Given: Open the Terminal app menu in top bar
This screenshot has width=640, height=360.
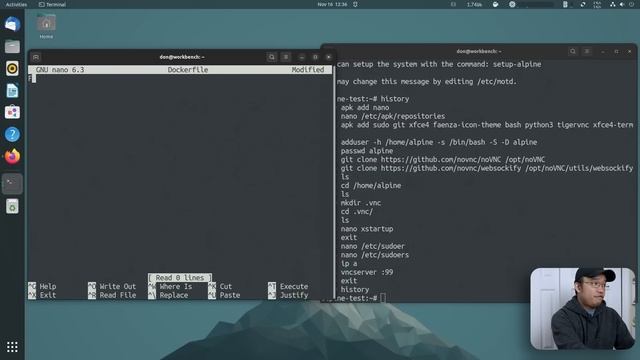Looking at the screenshot, I should (52, 4).
